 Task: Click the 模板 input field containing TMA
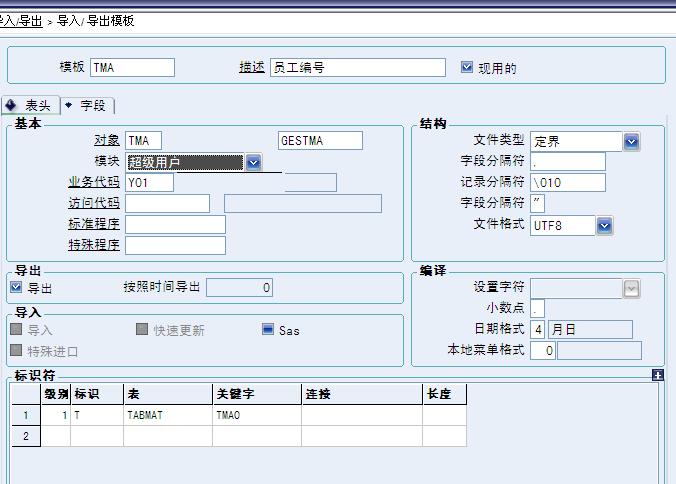pos(132,68)
